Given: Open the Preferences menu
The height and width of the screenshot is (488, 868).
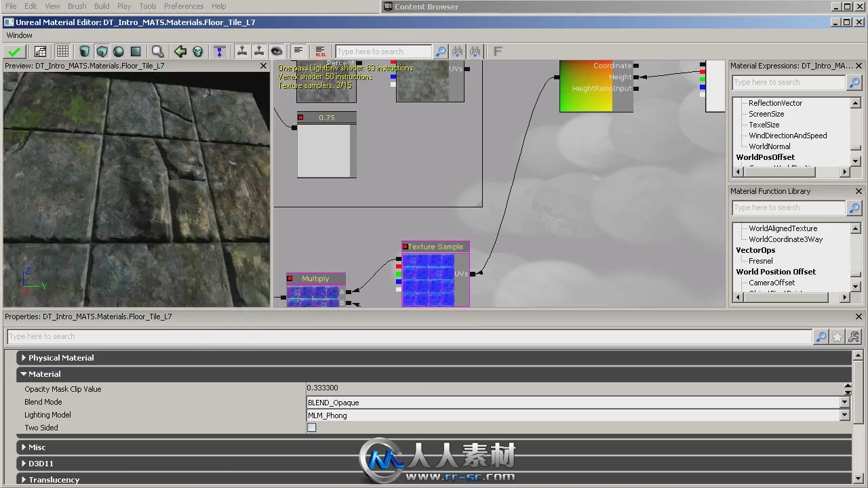Looking at the screenshot, I should pyautogui.click(x=184, y=6).
